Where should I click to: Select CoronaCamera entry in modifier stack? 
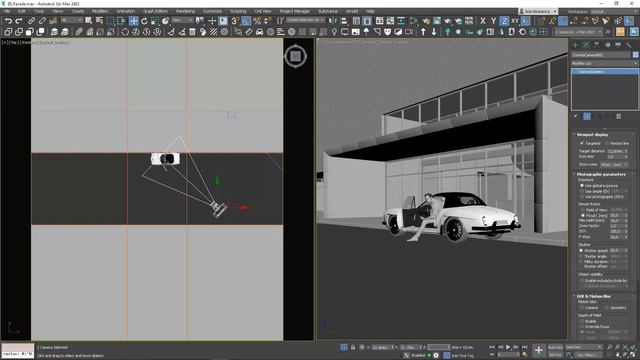pos(604,71)
